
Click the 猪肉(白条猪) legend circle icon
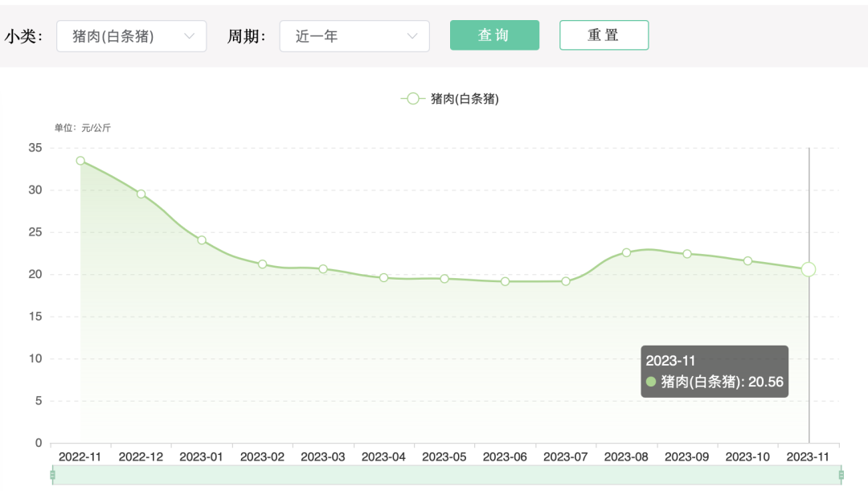point(412,98)
